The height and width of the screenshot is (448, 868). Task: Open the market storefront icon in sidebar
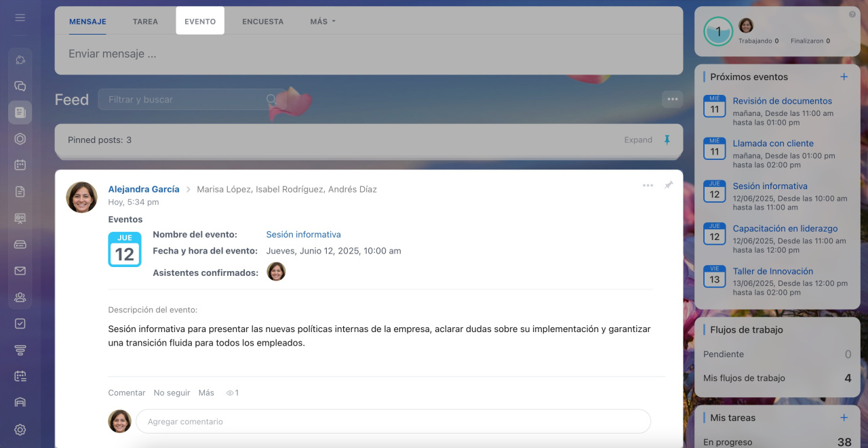click(20, 403)
